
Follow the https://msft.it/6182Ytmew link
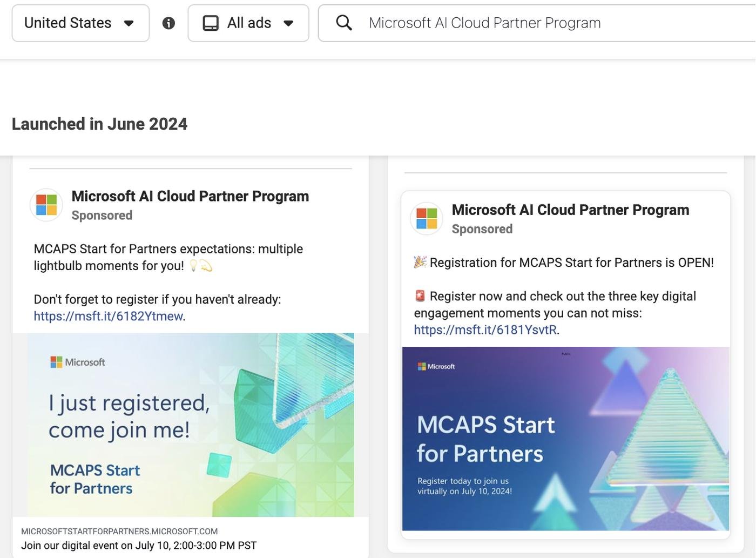pyautogui.click(x=108, y=316)
